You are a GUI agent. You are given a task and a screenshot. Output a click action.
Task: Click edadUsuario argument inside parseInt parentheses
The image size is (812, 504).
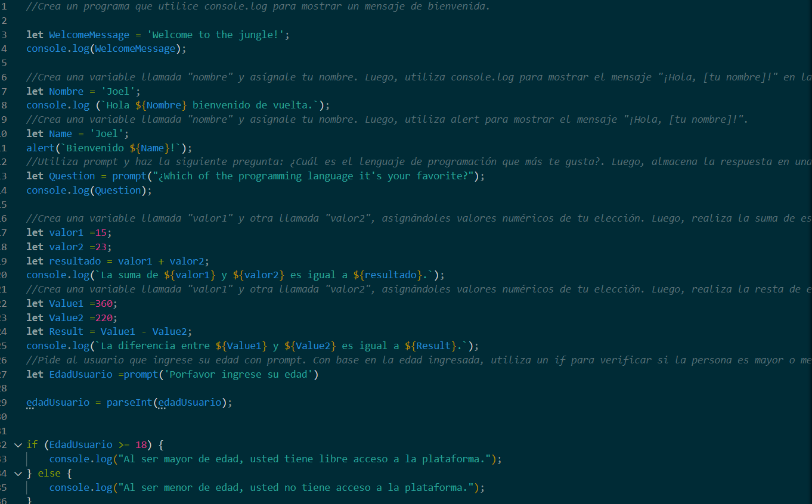pos(190,403)
